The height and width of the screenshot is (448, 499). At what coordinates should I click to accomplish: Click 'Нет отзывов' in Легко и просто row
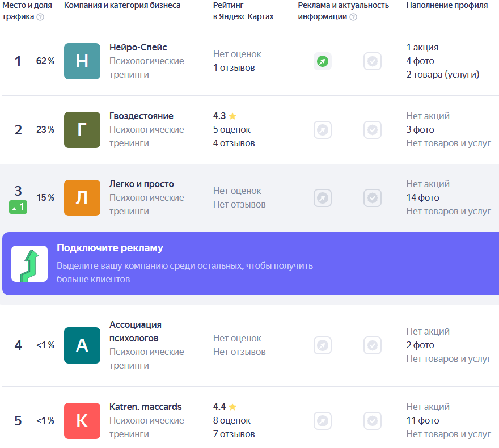[239, 205]
